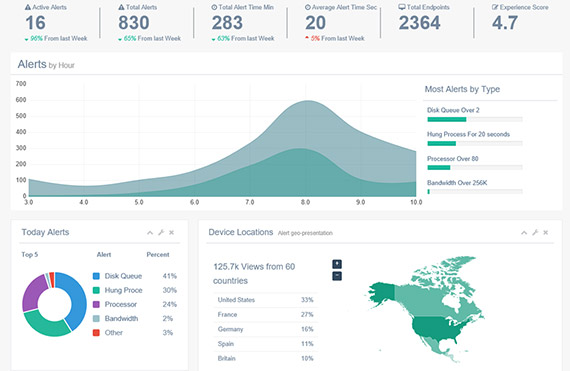Click the Germany 16% row

266,329
